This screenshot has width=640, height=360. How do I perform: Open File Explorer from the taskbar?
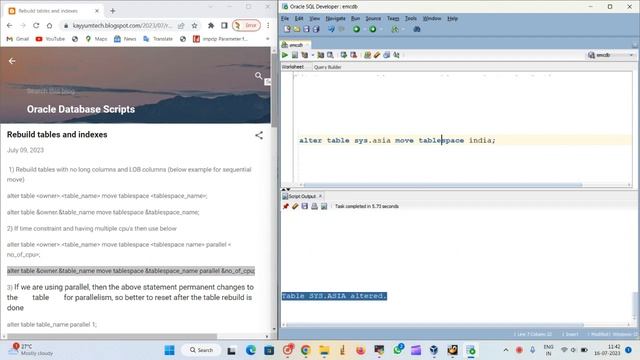point(324,350)
